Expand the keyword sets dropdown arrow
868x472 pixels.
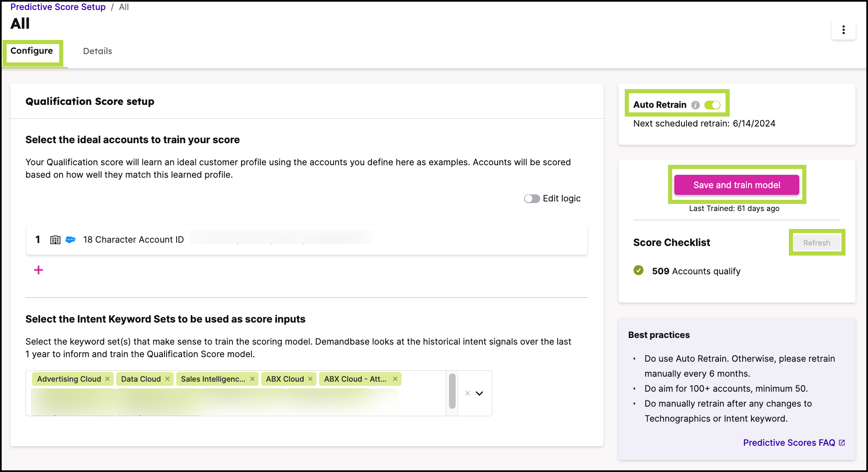click(479, 393)
